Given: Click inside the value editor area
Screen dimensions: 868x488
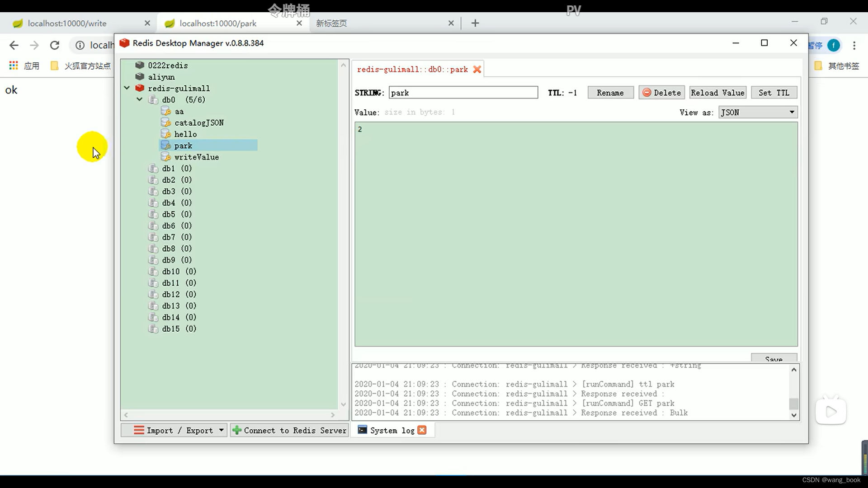Looking at the screenshot, I should click(576, 234).
